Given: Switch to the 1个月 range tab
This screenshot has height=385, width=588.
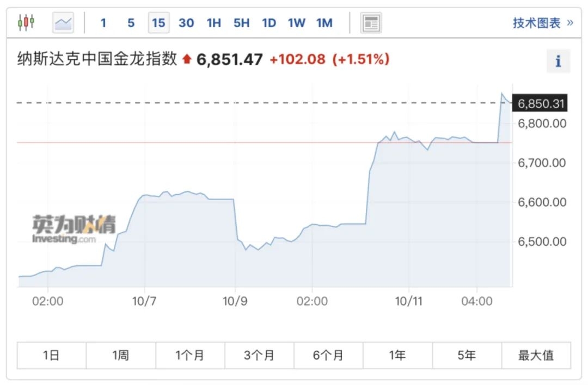Looking at the screenshot, I should point(190,355).
